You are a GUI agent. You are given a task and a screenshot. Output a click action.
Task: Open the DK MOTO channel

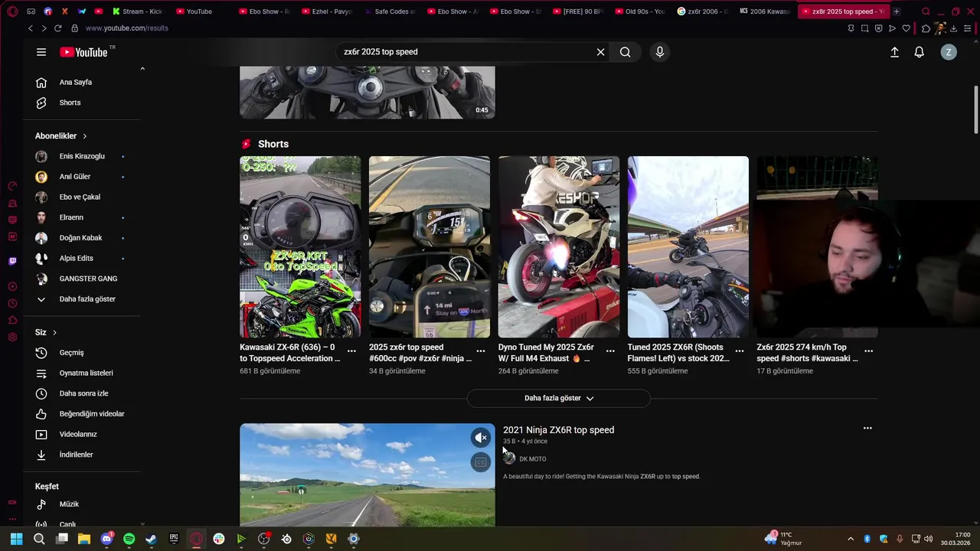coord(532,459)
